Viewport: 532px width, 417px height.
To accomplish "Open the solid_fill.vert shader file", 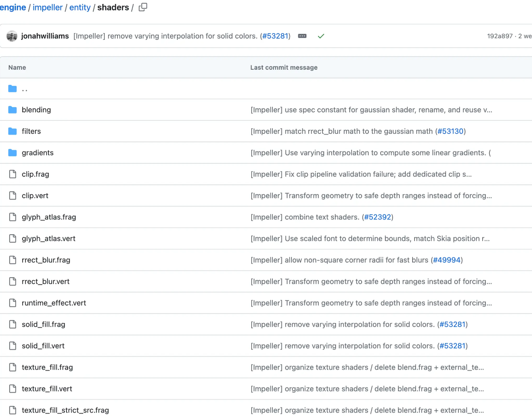I will [x=43, y=346].
